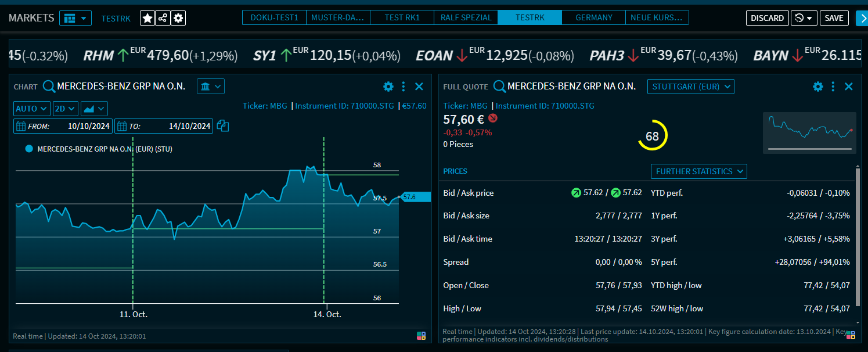Click the star favorite icon beside TESTRK
The height and width of the screenshot is (352, 868).
click(147, 18)
